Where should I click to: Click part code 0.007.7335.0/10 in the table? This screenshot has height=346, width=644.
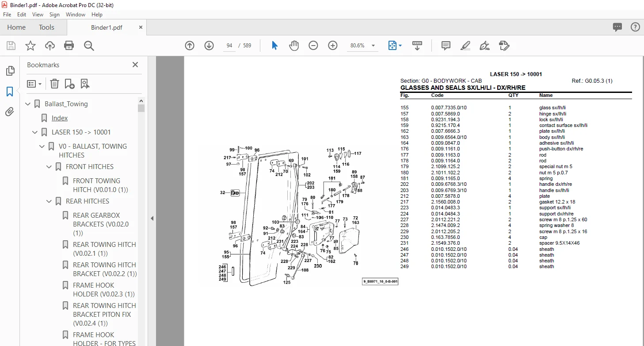[449, 108]
